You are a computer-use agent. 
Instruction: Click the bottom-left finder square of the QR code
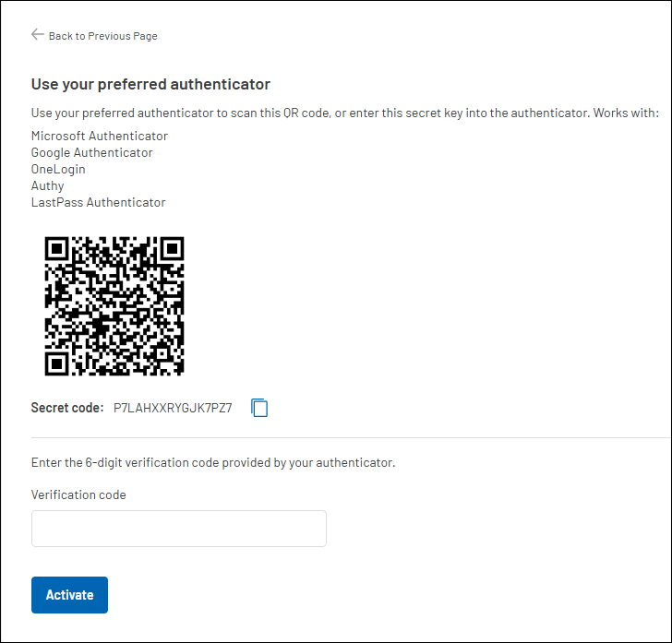point(57,362)
